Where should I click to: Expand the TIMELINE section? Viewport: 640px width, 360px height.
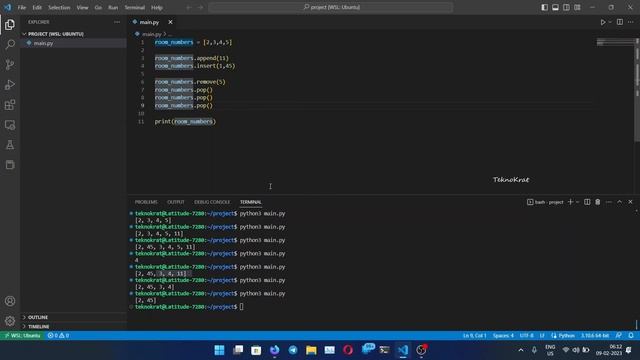(x=38, y=327)
